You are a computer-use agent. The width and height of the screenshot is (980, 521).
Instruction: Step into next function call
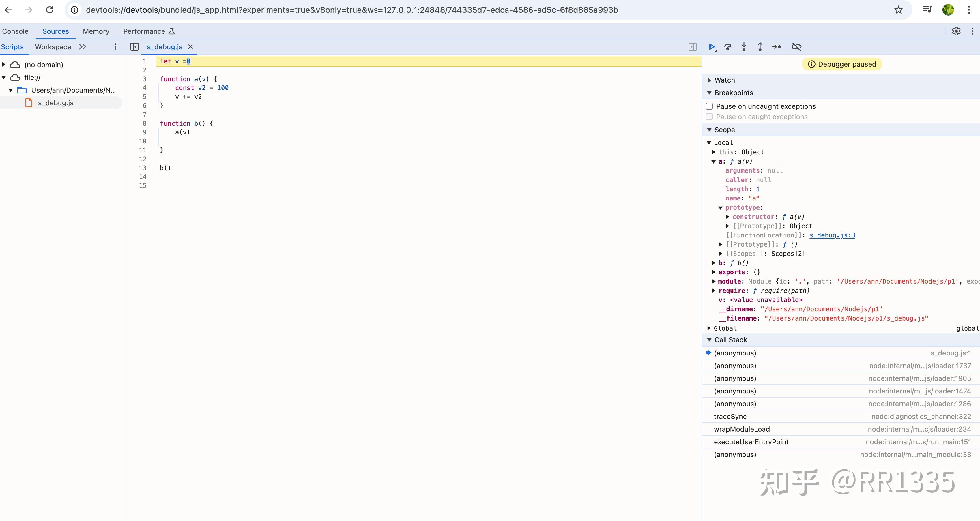click(x=744, y=47)
